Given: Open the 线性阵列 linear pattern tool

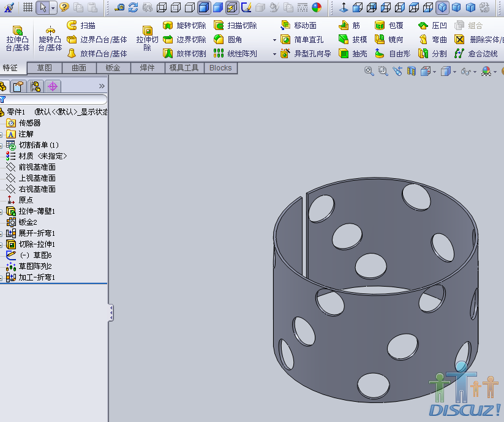Looking at the screenshot, I should point(235,53).
